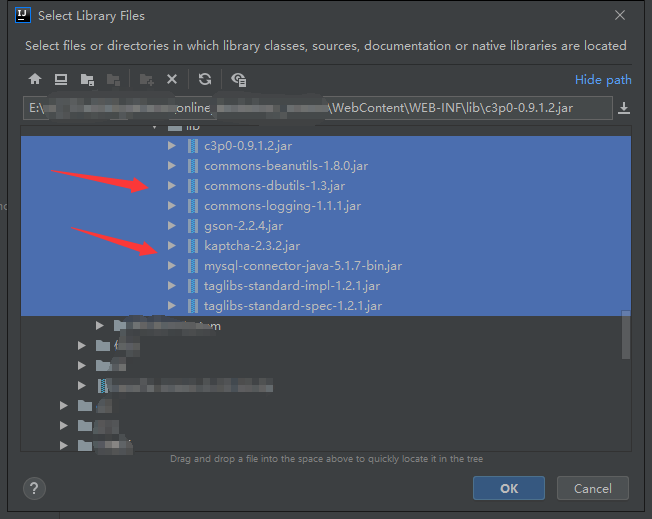Expand taglibs-standard-impl-1.2.1.jar node
Image resolution: width=652 pixels, height=519 pixels.
[x=171, y=286]
